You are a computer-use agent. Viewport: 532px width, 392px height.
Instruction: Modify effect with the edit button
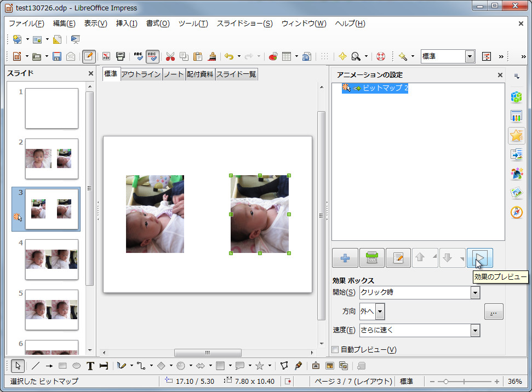click(398, 258)
